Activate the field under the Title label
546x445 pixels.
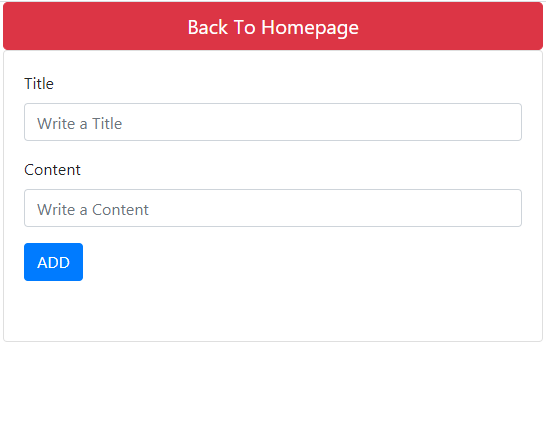click(x=273, y=122)
